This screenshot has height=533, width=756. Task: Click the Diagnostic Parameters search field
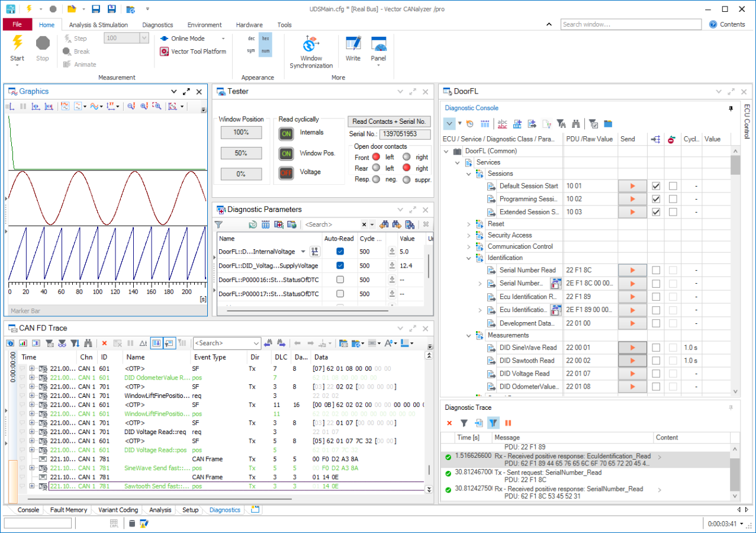coord(331,224)
